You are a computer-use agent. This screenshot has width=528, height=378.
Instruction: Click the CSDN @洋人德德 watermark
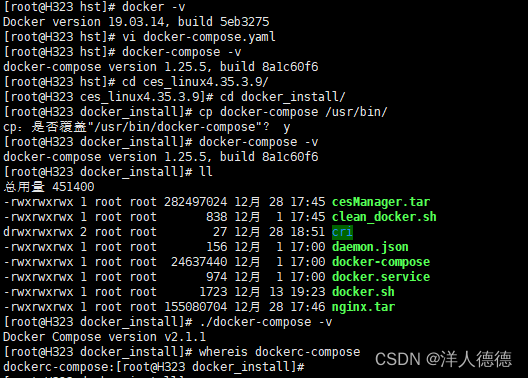click(x=443, y=359)
